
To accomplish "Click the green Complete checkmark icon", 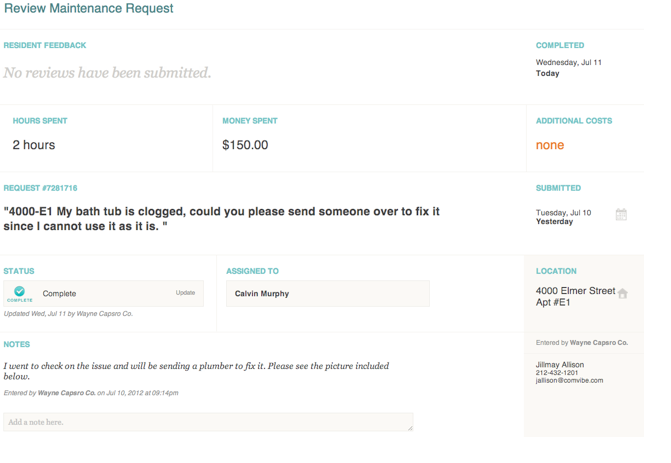I will click(x=20, y=292).
